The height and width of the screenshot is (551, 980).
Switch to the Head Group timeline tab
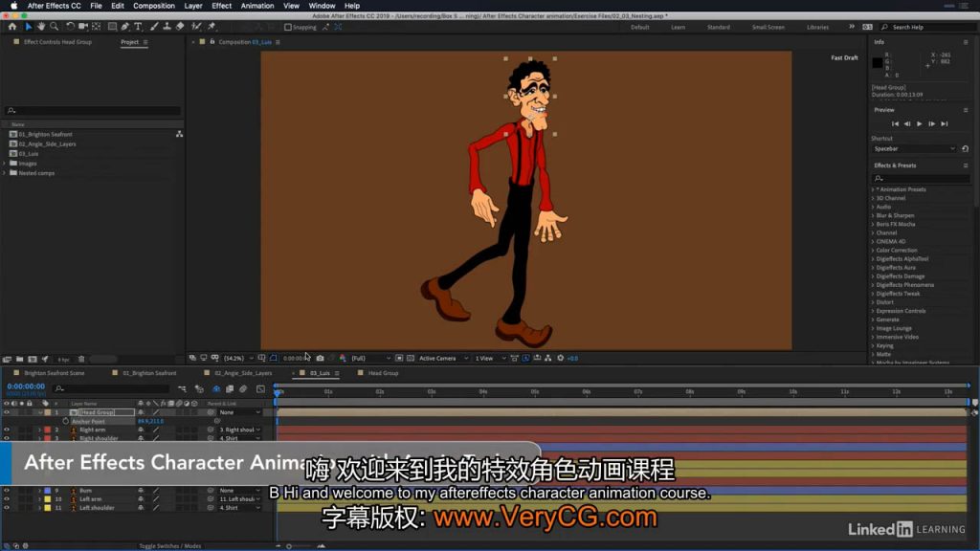click(383, 373)
